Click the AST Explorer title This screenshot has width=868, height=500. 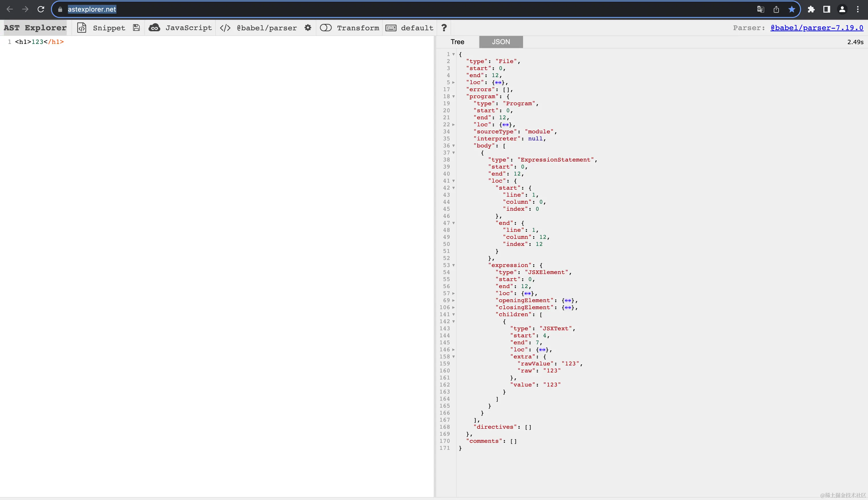coord(35,28)
